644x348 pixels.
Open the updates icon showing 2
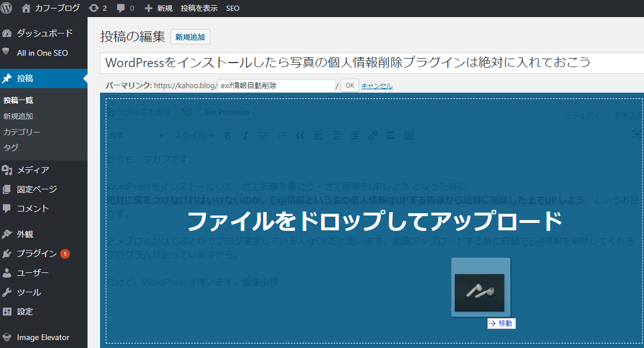pyautogui.click(x=98, y=9)
